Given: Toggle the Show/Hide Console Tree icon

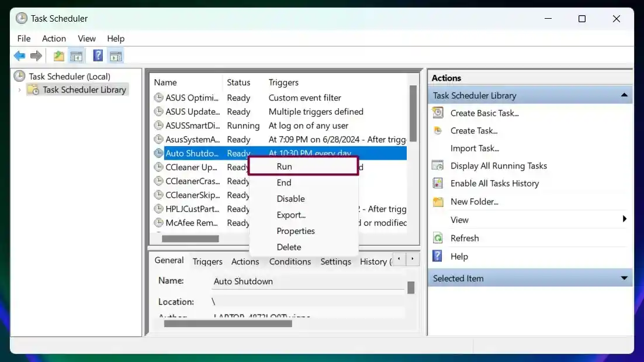Looking at the screenshot, I should tap(77, 56).
